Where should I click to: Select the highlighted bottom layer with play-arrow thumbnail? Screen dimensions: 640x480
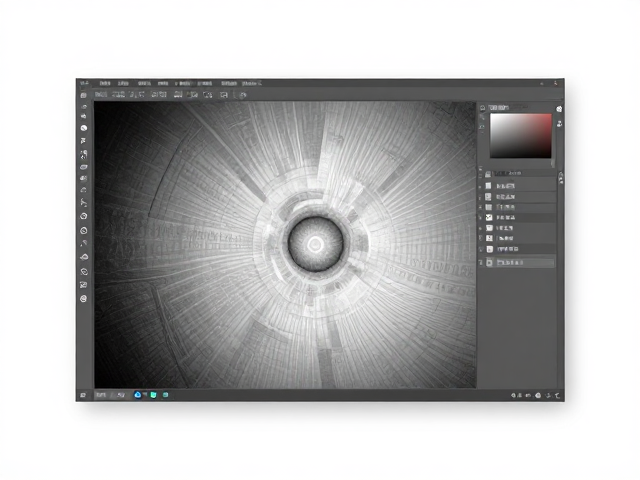(x=520, y=262)
